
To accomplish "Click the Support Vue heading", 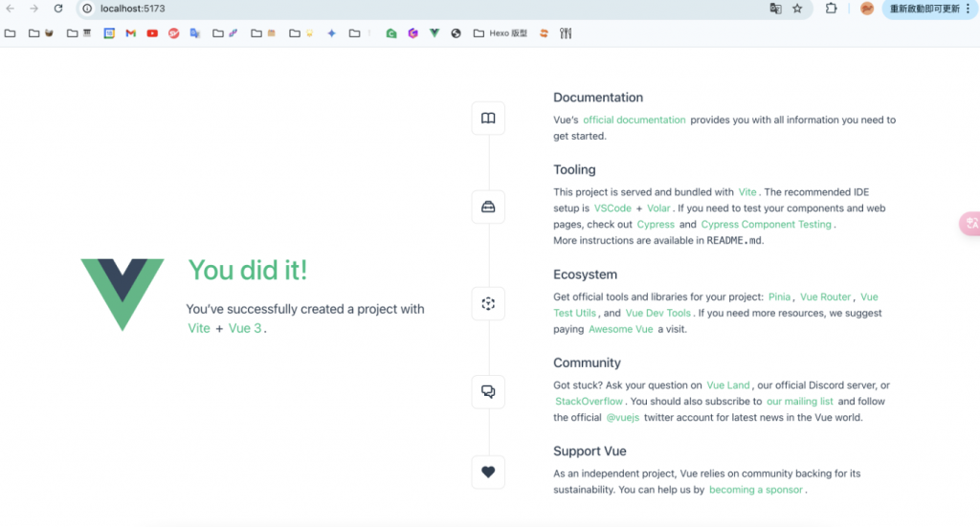I will point(590,451).
